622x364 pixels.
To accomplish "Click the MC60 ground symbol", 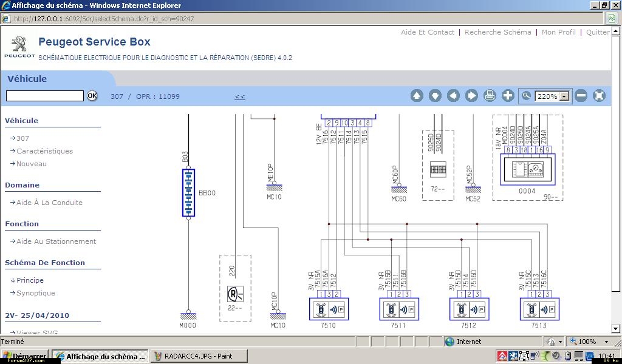I will [399, 189].
